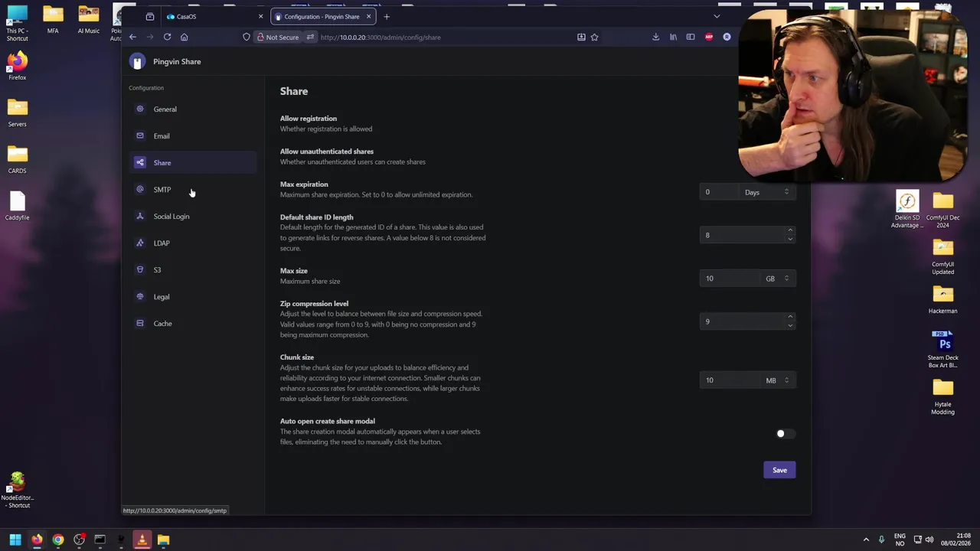Click the Pingvin Share logo icon
The width and height of the screenshot is (980, 551).
click(x=137, y=62)
